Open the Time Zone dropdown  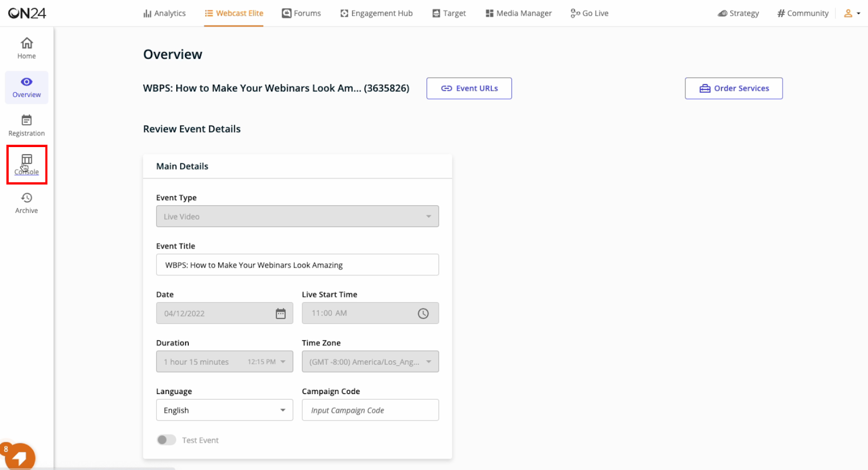[x=370, y=361]
